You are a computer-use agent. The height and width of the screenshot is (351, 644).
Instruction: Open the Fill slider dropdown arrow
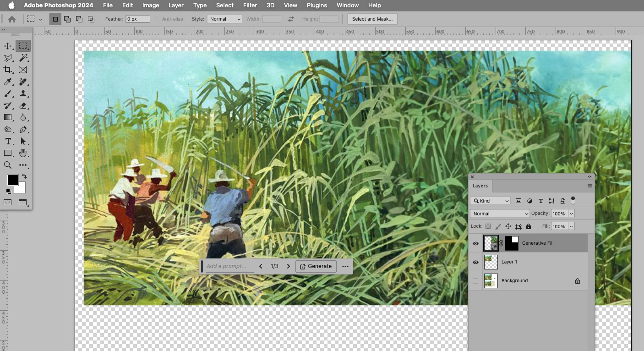(571, 226)
